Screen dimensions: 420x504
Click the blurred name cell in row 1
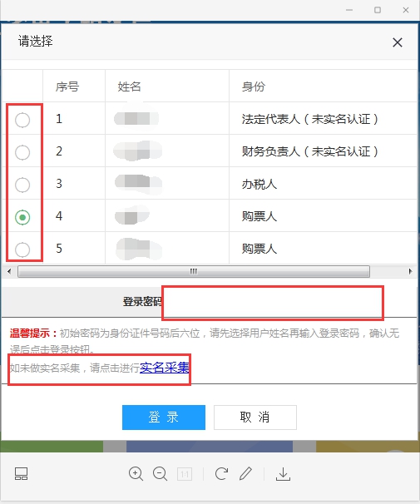click(167, 118)
